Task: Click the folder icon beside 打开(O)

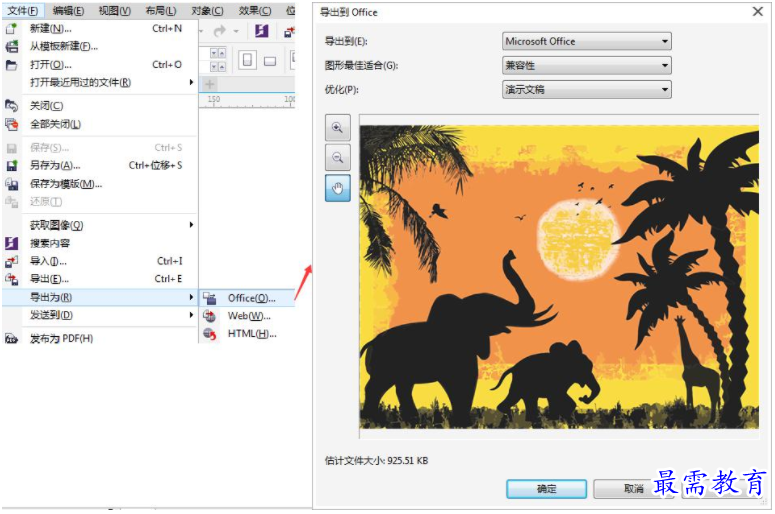Action: pos(11,65)
